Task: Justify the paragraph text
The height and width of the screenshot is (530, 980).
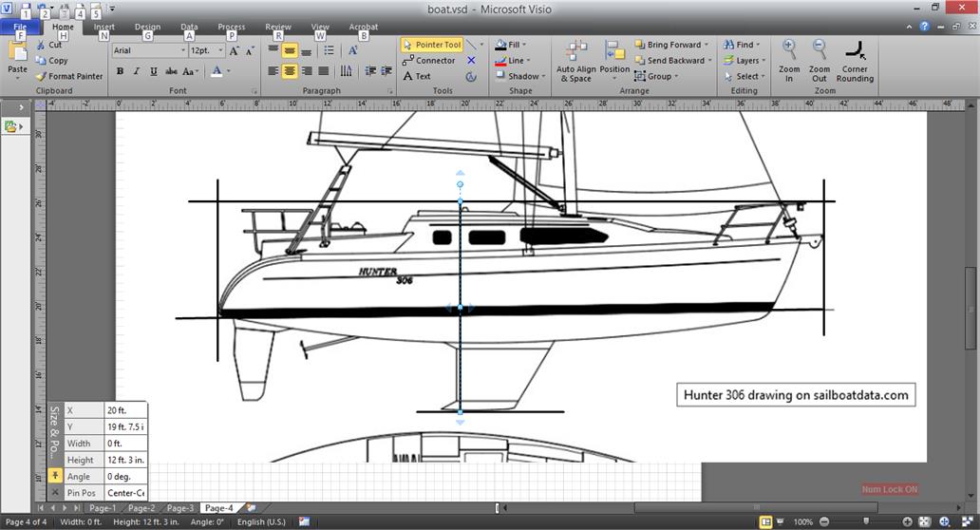Action: click(x=323, y=71)
